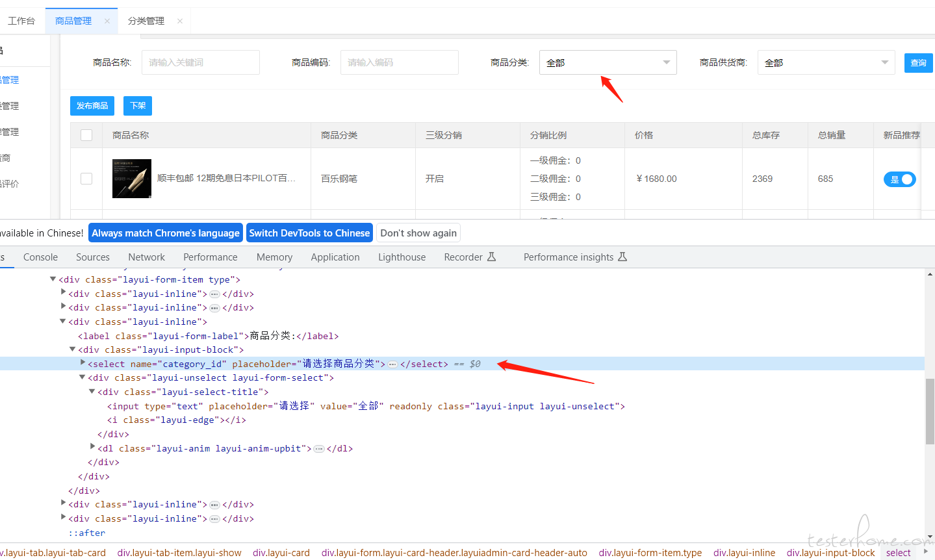935x560 pixels.
Task: Select breadcrumb div.layui-input-block
Action: coord(831,553)
